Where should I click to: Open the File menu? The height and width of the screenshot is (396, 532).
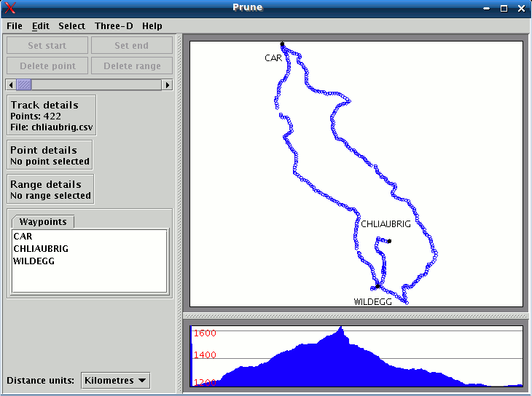pos(15,25)
